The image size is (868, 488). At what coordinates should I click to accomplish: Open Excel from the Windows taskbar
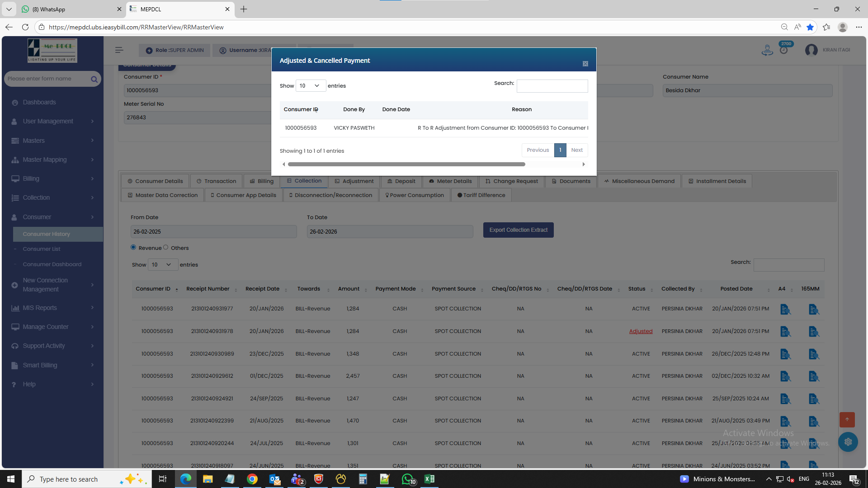tap(429, 479)
